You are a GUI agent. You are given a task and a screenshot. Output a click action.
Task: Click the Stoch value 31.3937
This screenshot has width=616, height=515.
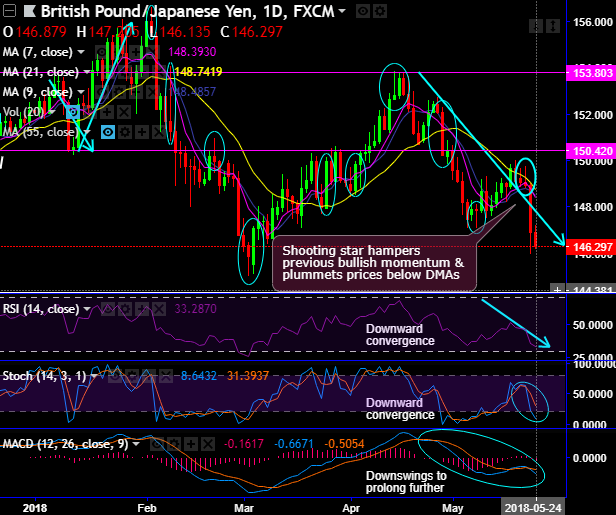pos(248,376)
